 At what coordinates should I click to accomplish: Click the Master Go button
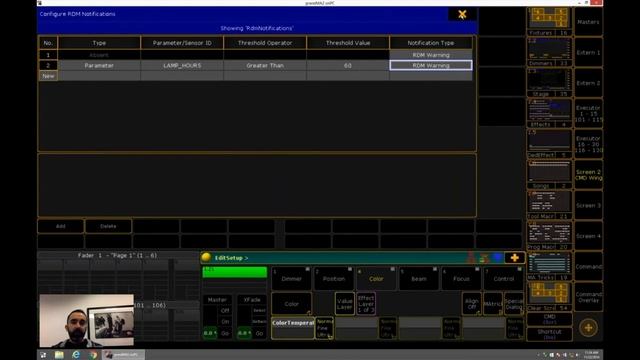tap(225, 333)
